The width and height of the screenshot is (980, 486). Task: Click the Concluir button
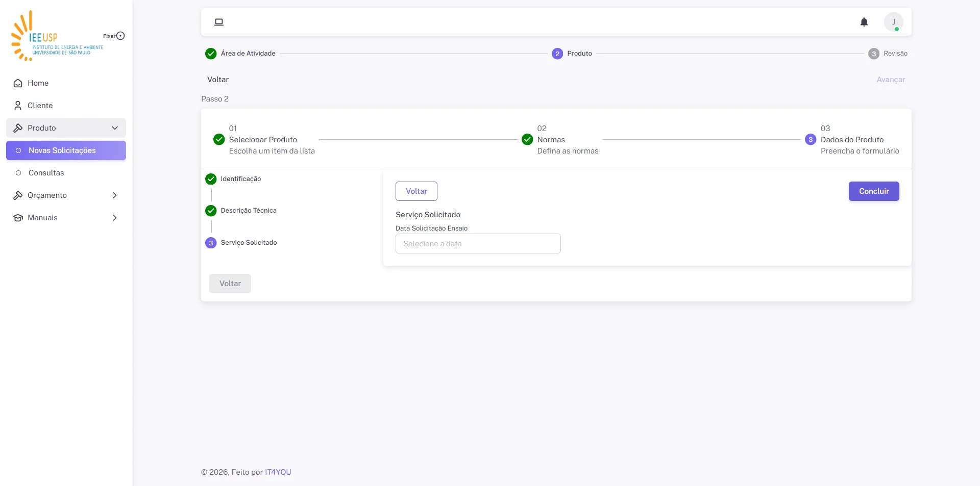tap(874, 191)
